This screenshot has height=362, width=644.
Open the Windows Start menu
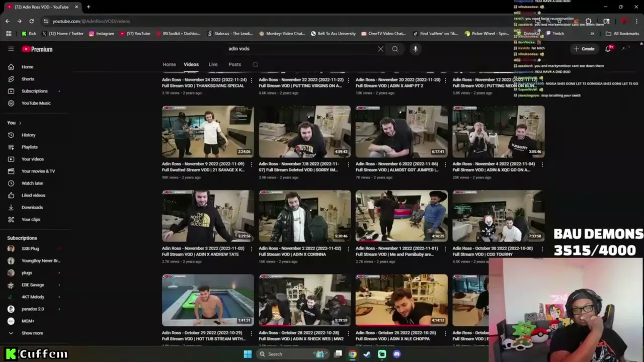click(248, 354)
